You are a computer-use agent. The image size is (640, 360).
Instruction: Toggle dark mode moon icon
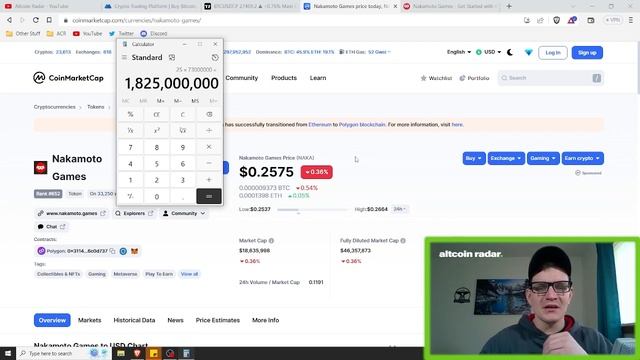coord(510,52)
